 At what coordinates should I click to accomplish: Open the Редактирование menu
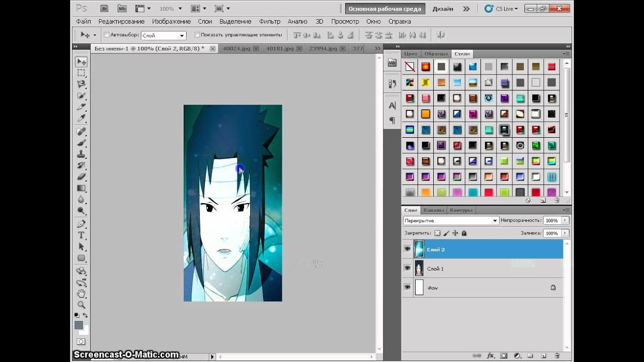point(121,22)
